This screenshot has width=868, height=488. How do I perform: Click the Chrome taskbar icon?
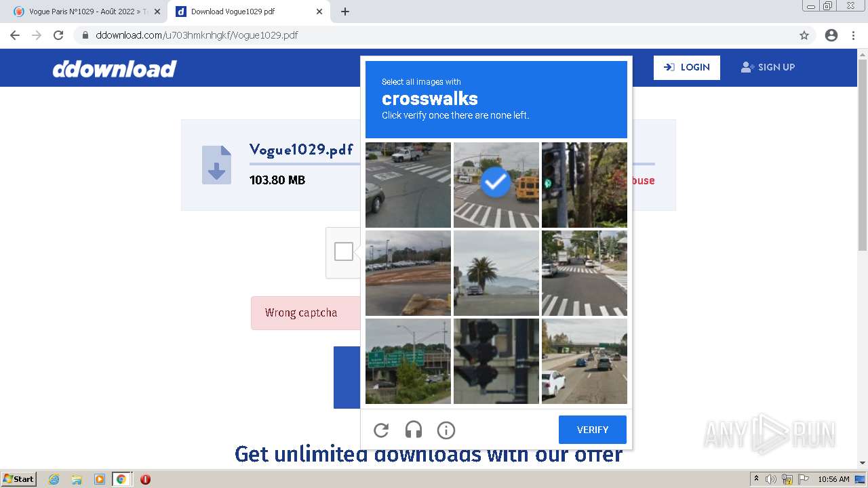pos(121,479)
